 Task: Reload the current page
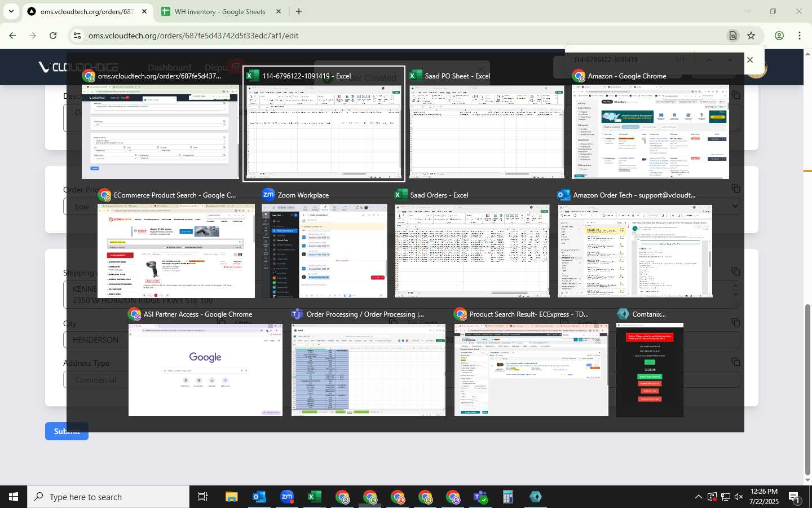[x=53, y=36]
